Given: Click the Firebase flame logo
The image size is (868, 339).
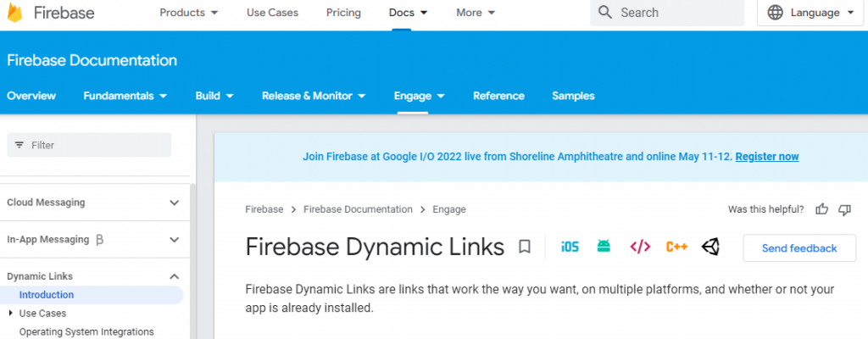Looking at the screenshot, I should point(14,12).
